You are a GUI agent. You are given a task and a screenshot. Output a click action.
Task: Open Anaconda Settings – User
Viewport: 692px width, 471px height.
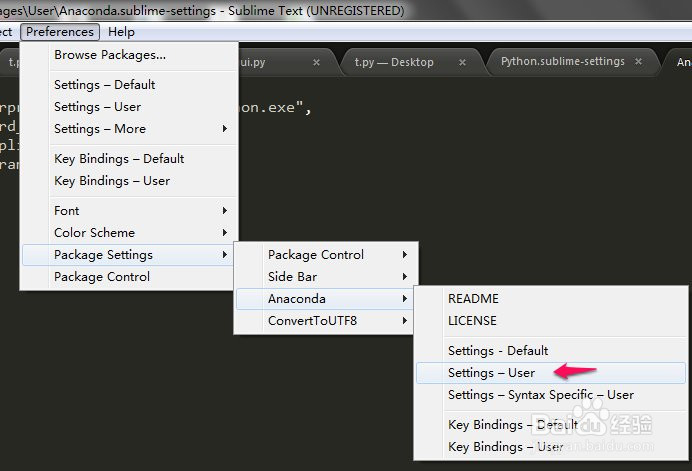click(x=551, y=373)
